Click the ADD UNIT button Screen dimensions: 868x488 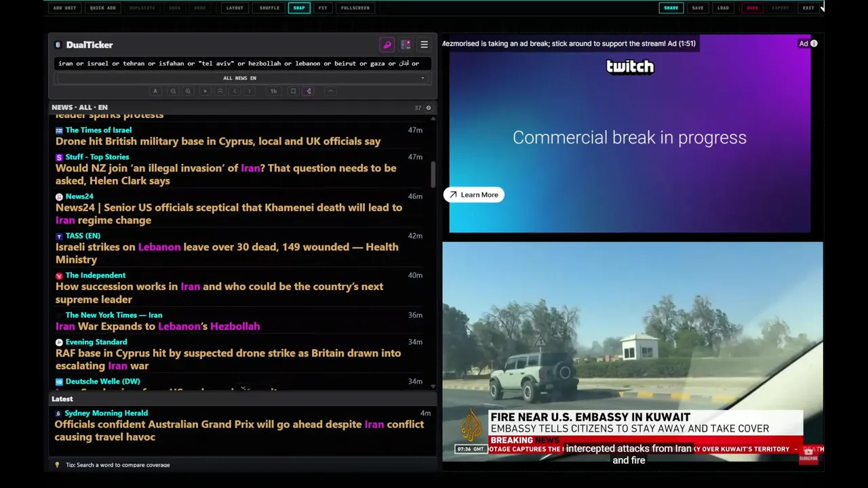[x=64, y=8]
